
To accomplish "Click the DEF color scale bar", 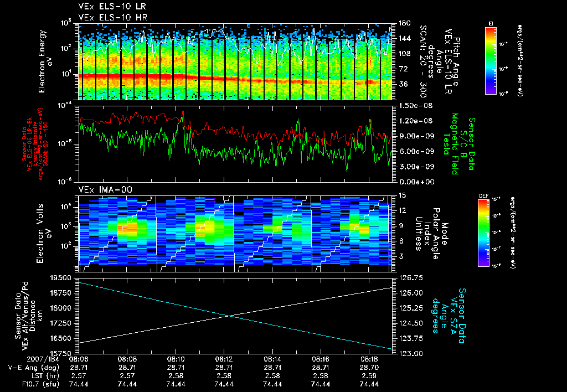I will pyautogui.click(x=484, y=233).
